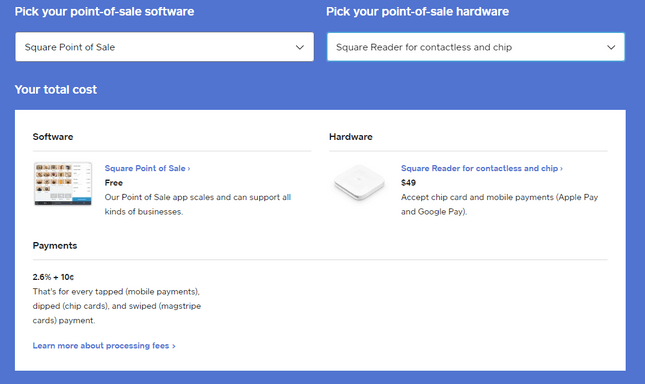Click the 'Our Point of Sale app scales' description
This screenshot has width=645, height=384.
(x=197, y=204)
